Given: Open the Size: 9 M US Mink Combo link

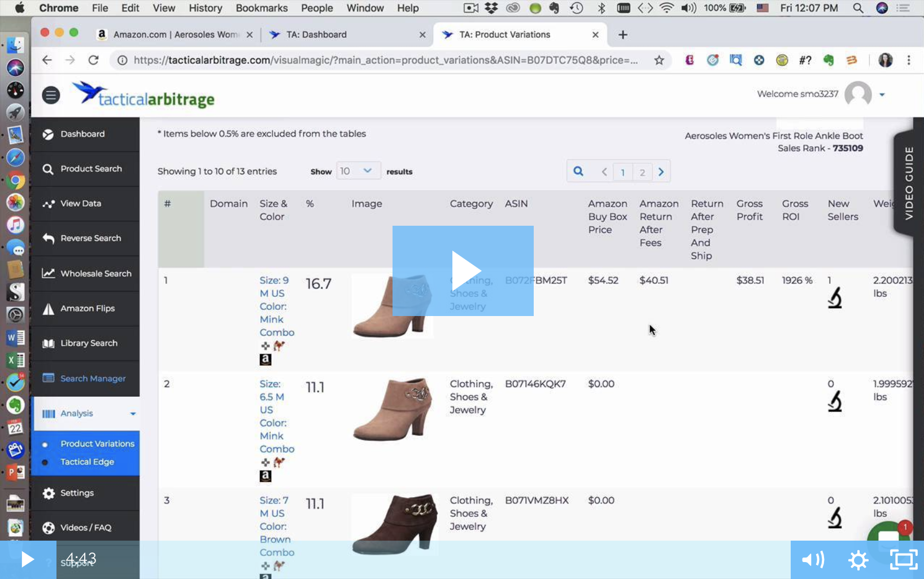Looking at the screenshot, I should click(x=277, y=306).
